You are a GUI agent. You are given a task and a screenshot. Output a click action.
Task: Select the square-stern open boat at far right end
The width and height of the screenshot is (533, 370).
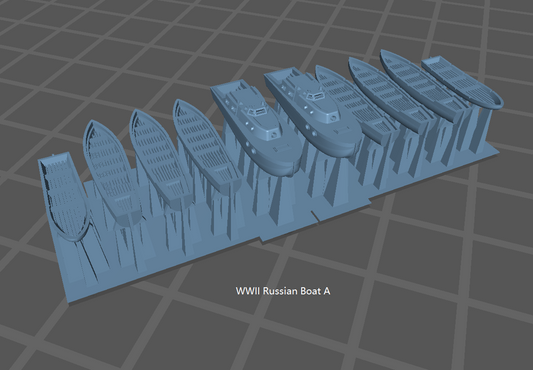[462, 83]
